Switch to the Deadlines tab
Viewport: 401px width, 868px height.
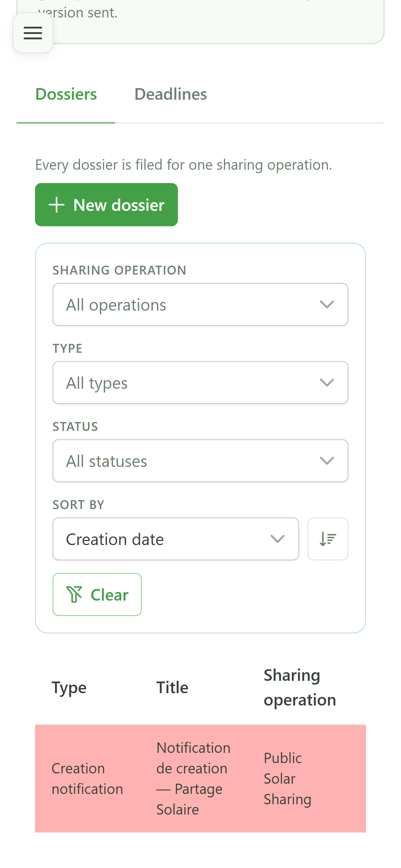[x=171, y=94]
